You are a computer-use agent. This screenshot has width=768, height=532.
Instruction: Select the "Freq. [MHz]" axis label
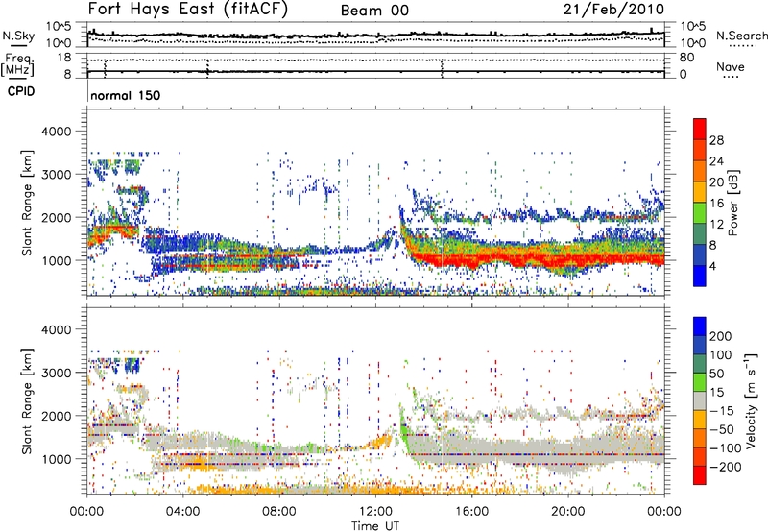coord(17,65)
